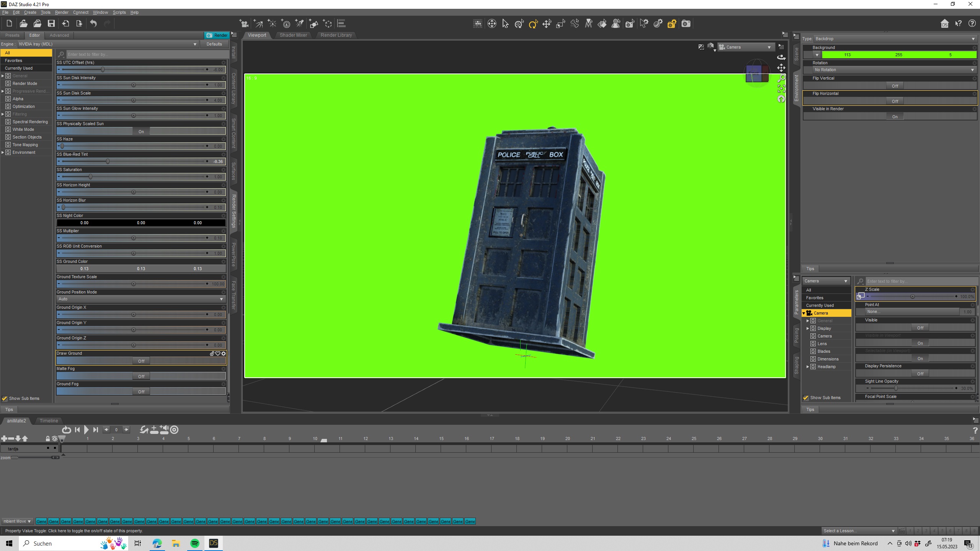The image size is (980, 551).
Task: Toggle SS Physically Scaled Sun switch
Action: pos(141,131)
